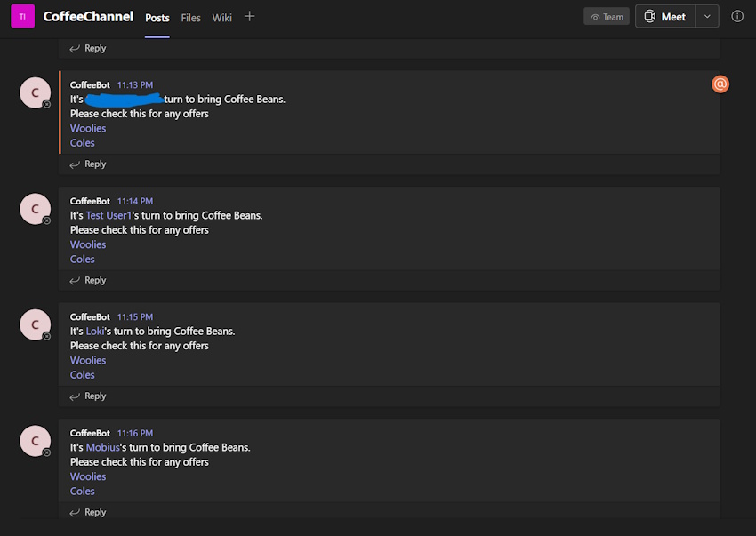
Task: Click CoffeeBot avatar on 11:14 PM message
Action: [36, 209]
